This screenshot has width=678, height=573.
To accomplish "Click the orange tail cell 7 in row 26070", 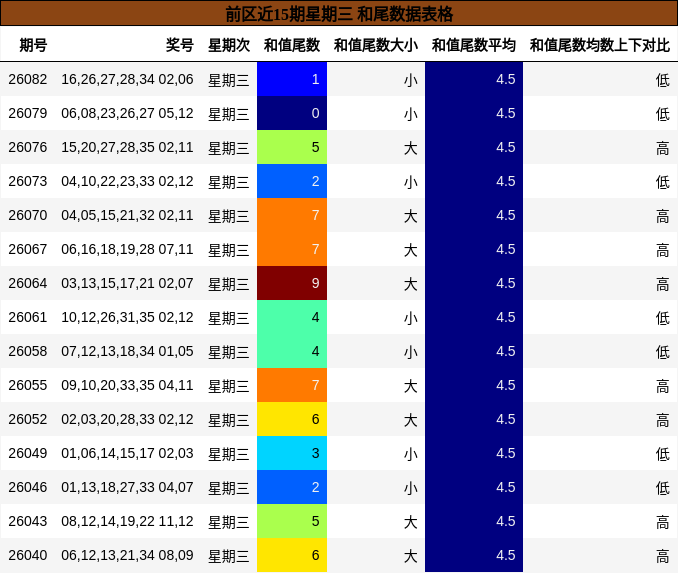I will (292, 215).
